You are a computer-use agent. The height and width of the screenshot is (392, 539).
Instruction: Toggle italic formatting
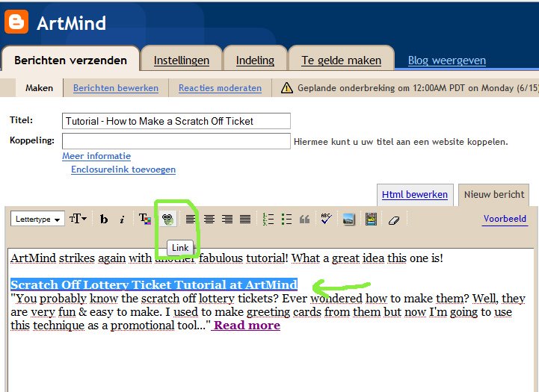tap(122, 220)
